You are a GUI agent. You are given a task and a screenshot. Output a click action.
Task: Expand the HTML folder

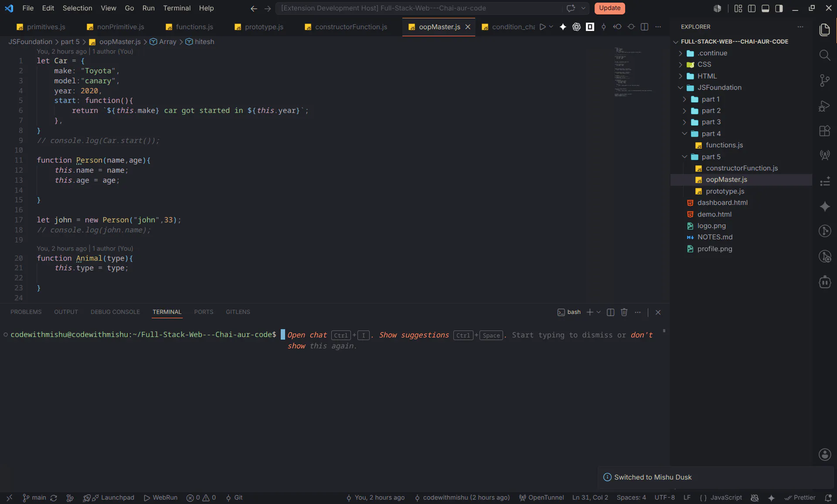point(680,76)
